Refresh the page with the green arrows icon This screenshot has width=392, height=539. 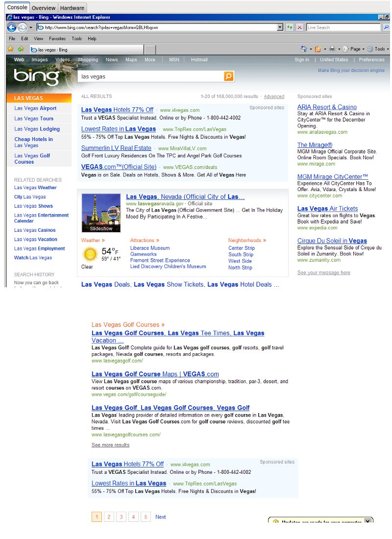click(x=290, y=27)
